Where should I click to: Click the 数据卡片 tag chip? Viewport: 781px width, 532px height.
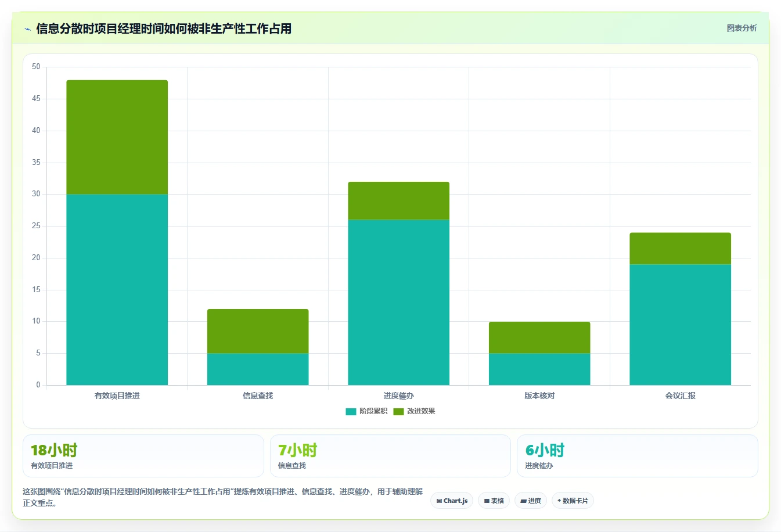tap(573, 501)
